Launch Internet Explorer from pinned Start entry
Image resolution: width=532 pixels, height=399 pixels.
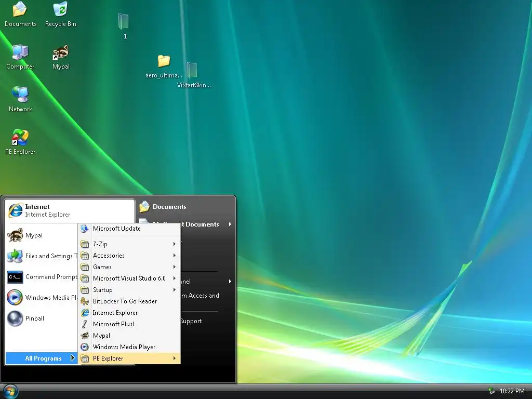70,210
